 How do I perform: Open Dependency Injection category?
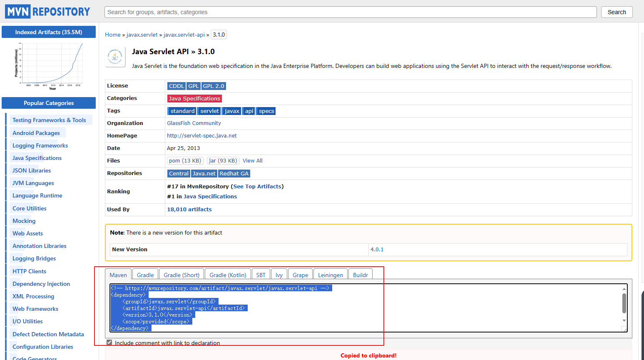point(41,284)
